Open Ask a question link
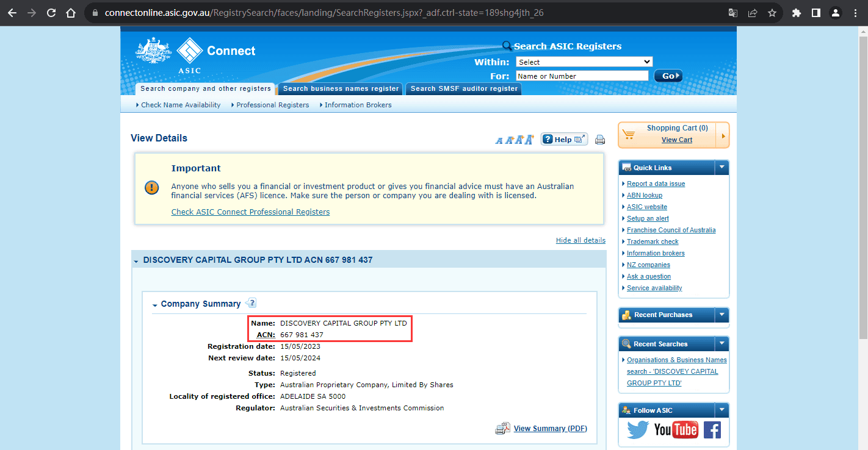This screenshot has height=450, width=868. [x=649, y=276]
